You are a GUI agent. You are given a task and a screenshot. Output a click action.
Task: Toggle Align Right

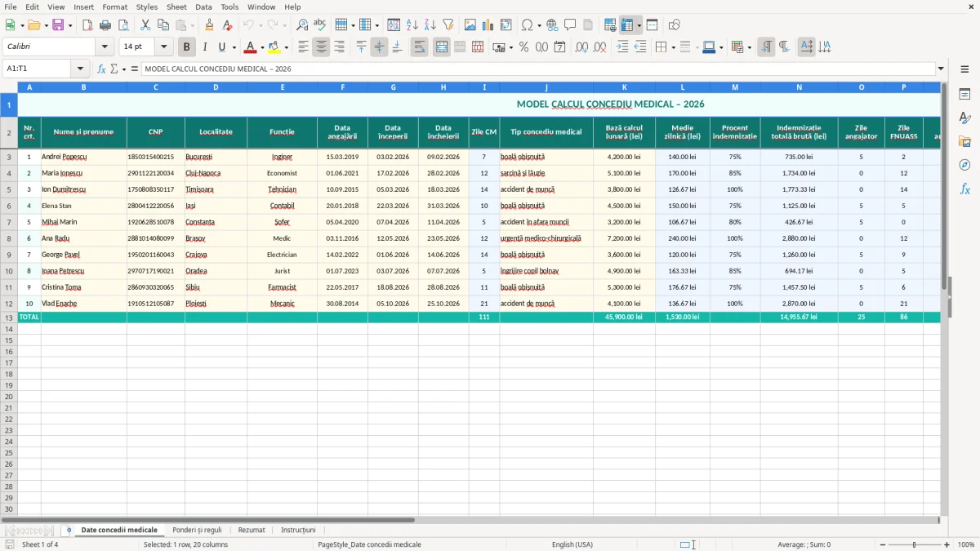pyautogui.click(x=339, y=47)
